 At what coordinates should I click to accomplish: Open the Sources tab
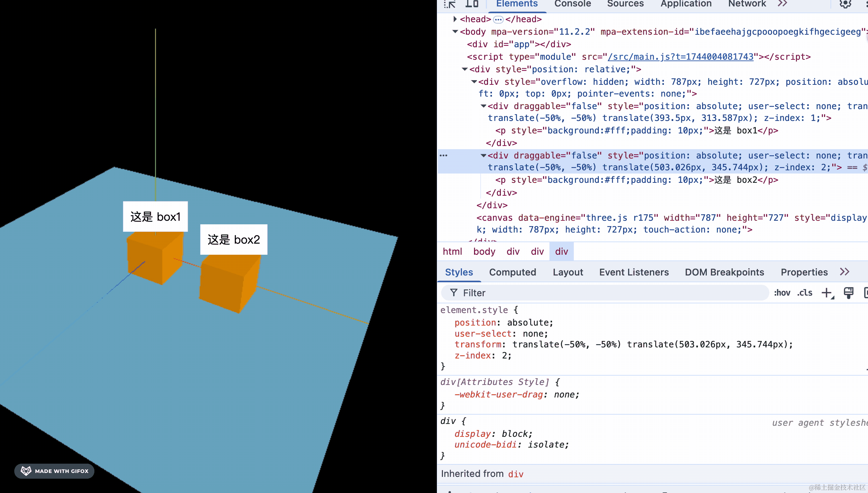(625, 4)
